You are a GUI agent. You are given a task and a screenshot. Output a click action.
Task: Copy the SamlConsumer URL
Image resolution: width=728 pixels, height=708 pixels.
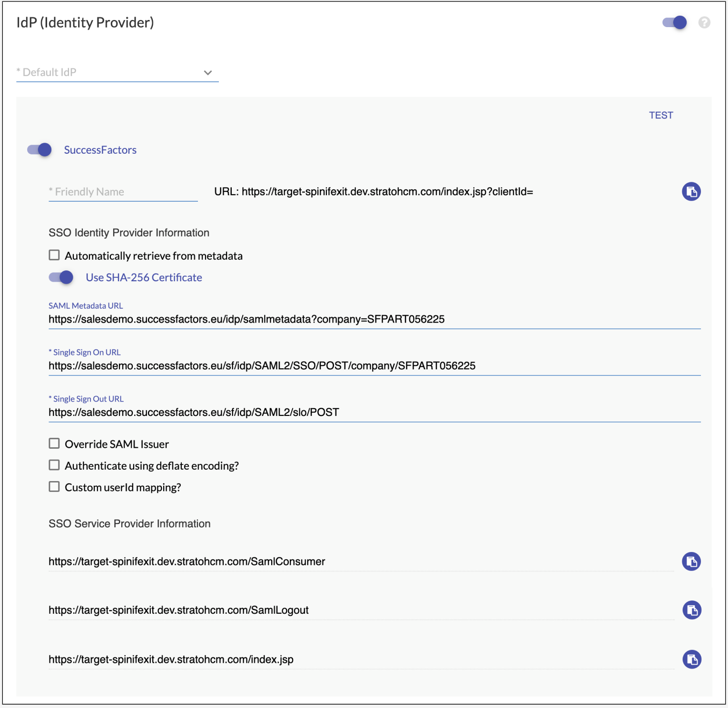click(x=691, y=561)
